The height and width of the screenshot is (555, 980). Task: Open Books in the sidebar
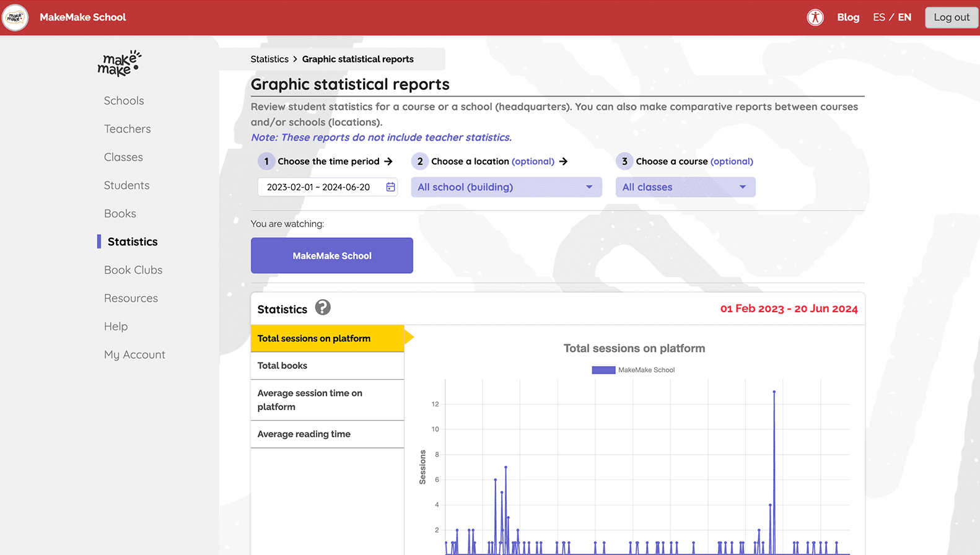tap(120, 213)
